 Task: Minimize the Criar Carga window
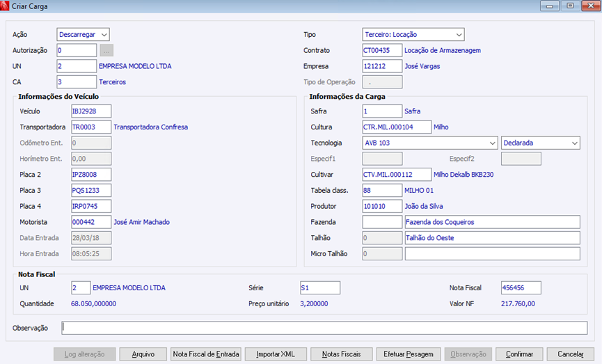(550, 6)
